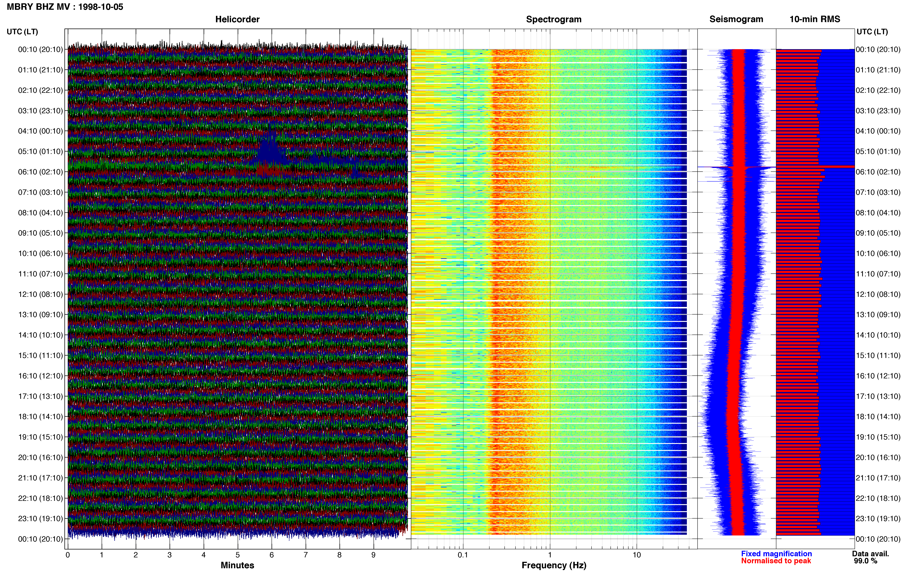
Task: Click the frequency tick label 0.1
Action: (463, 555)
